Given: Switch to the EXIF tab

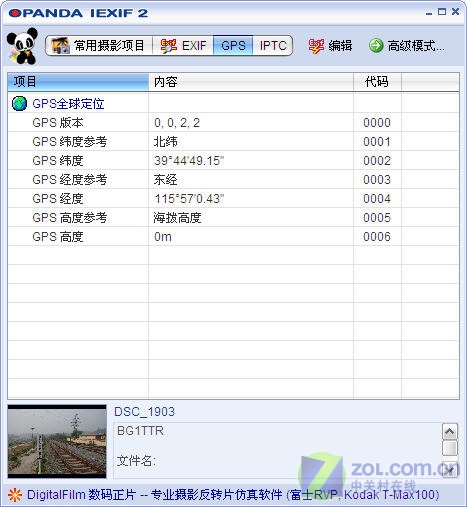Looking at the screenshot, I should [x=183, y=45].
